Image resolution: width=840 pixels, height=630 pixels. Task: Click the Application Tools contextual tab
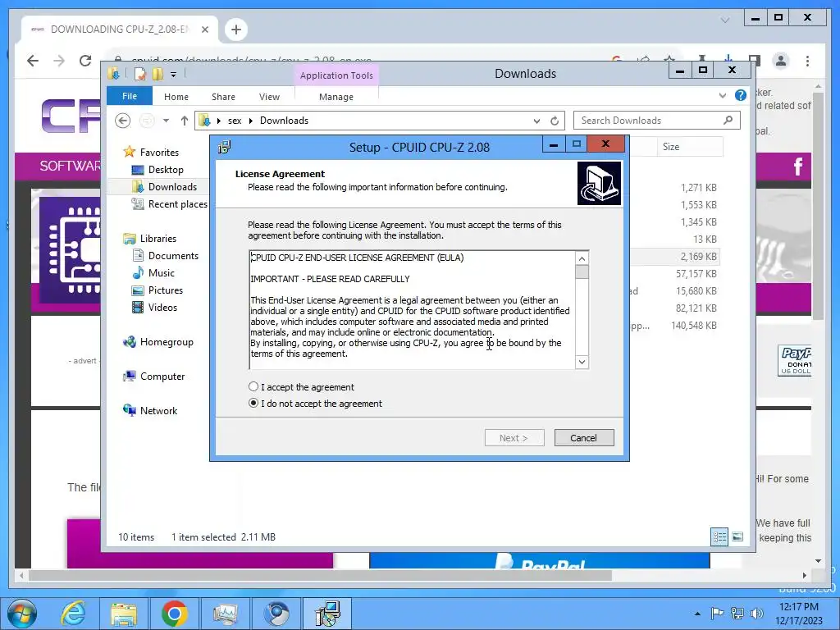click(x=336, y=75)
